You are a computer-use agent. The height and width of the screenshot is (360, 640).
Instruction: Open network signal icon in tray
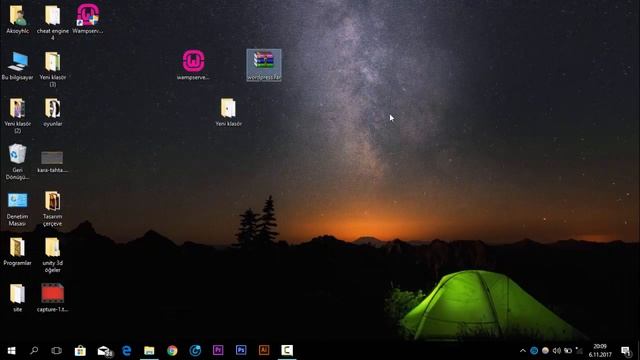pyautogui.click(x=579, y=351)
